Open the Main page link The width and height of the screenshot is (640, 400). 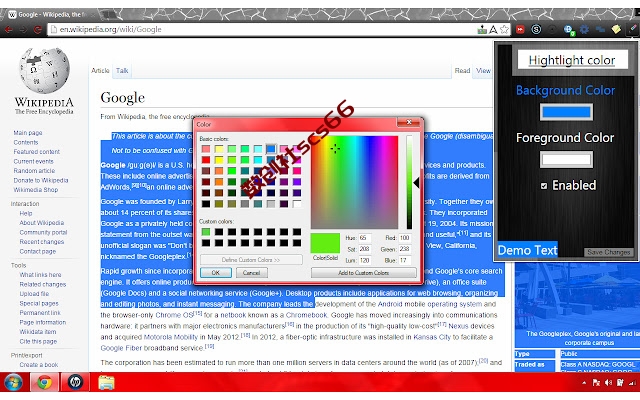(28, 133)
